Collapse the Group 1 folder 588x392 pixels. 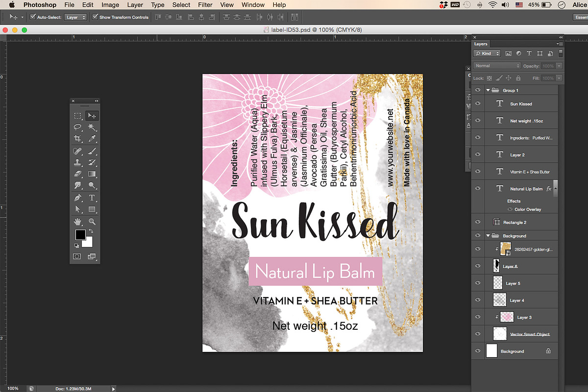click(488, 90)
